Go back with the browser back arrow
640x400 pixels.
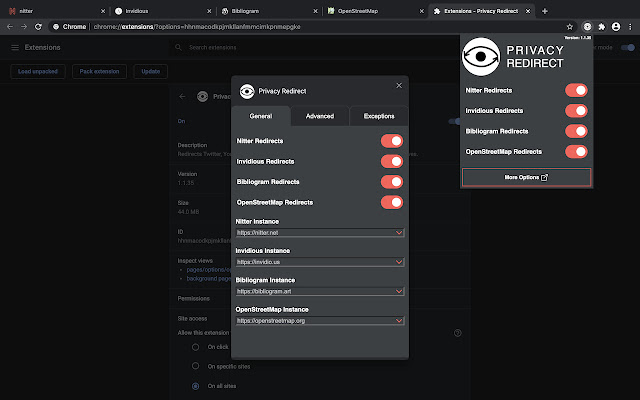[9, 26]
